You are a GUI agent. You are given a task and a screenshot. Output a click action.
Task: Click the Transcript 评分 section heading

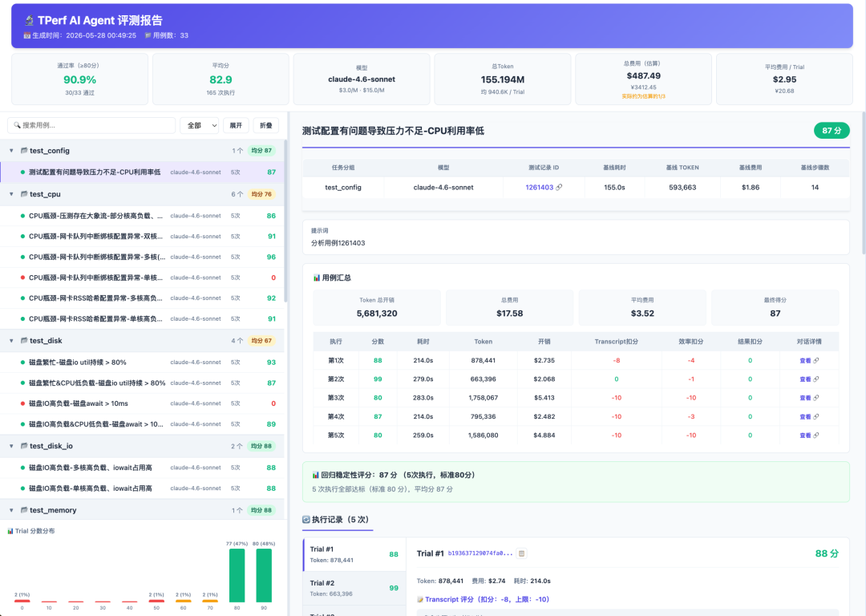pos(483,599)
